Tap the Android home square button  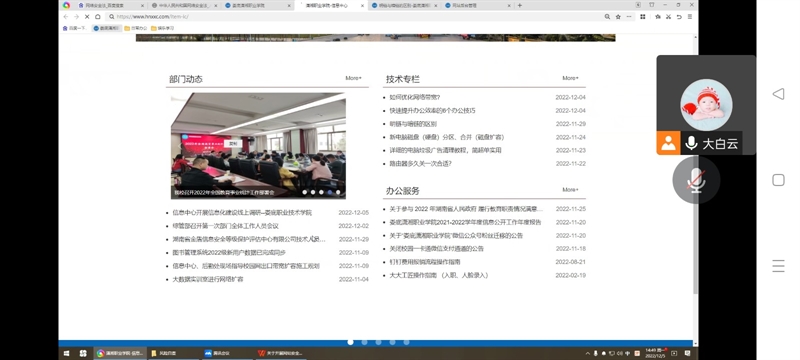[778, 180]
